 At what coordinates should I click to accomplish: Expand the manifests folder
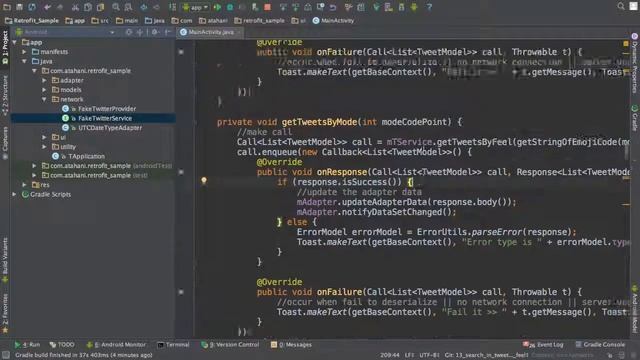tap(24, 52)
